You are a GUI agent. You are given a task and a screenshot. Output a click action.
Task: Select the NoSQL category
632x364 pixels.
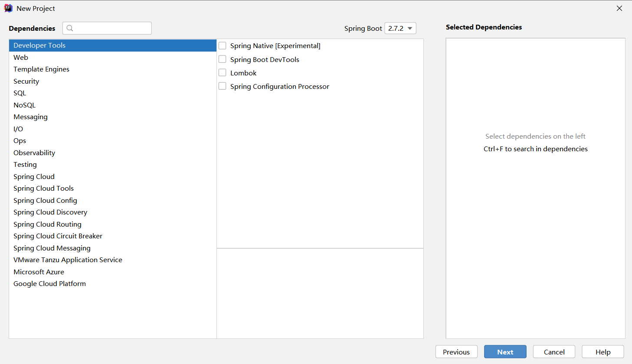click(x=113, y=105)
